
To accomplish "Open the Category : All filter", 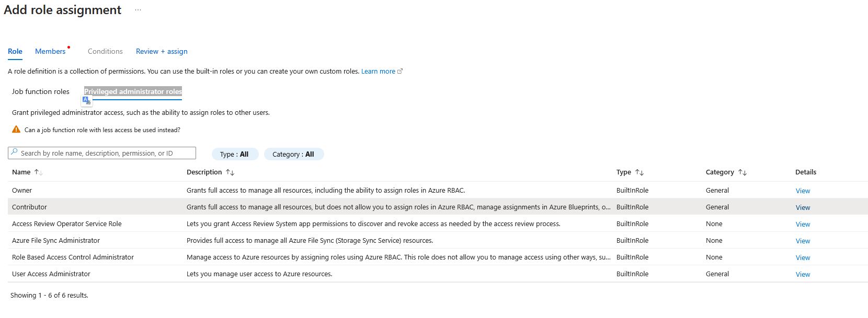I will coord(293,154).
